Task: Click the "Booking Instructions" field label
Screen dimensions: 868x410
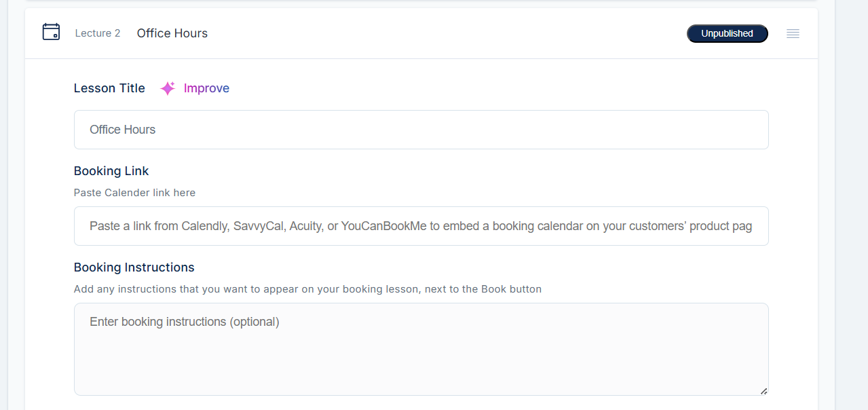Action: pyautogui.click(x=134, y=267)
